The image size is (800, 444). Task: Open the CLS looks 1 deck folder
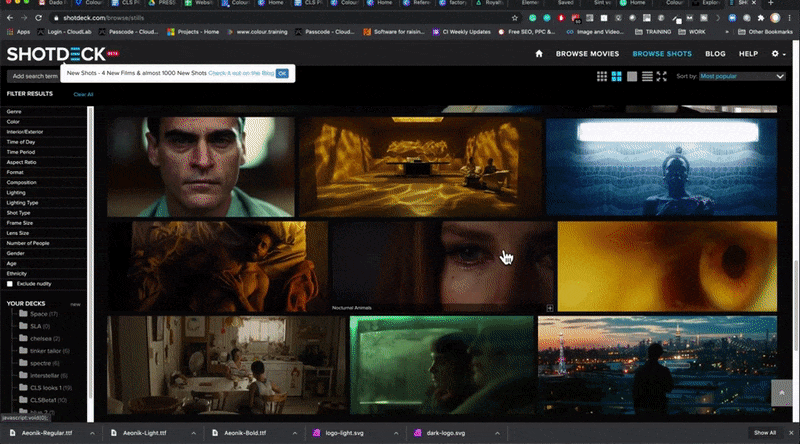click(45, 387)
